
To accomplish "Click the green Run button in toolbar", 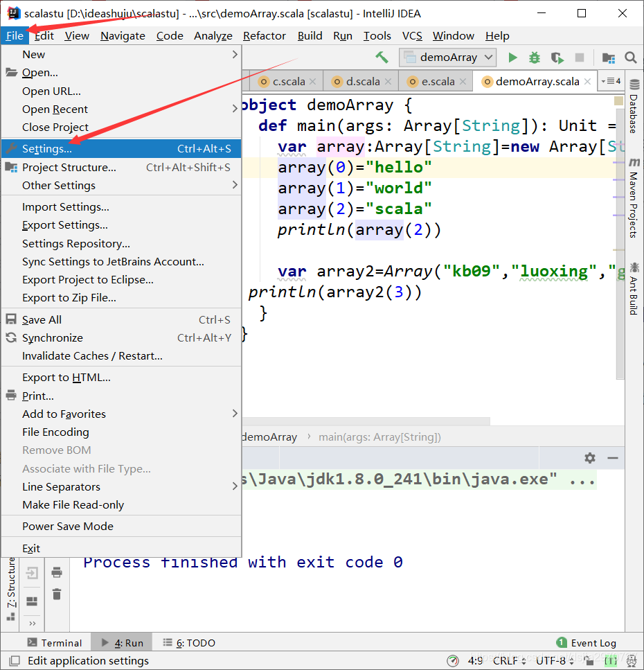I will (x=512, y=58).
